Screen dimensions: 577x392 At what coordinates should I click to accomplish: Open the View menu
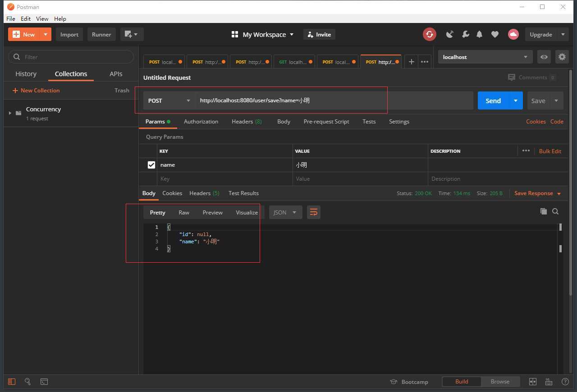point(42,18)
